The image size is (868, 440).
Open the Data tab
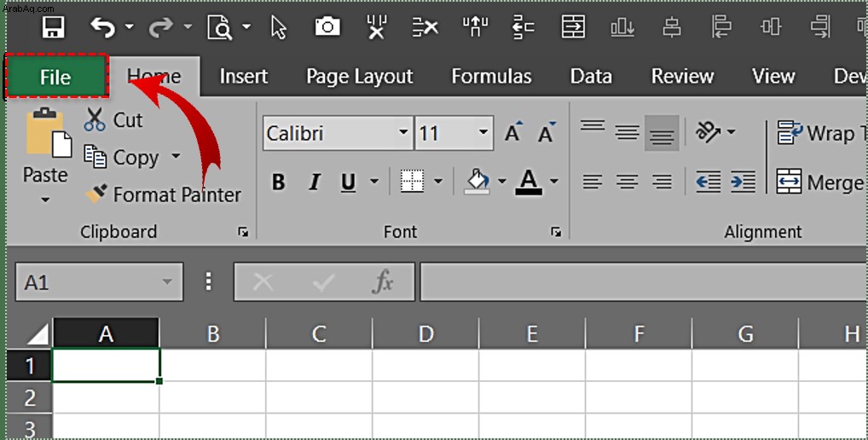pyautogui.click(x=591, y=77)
